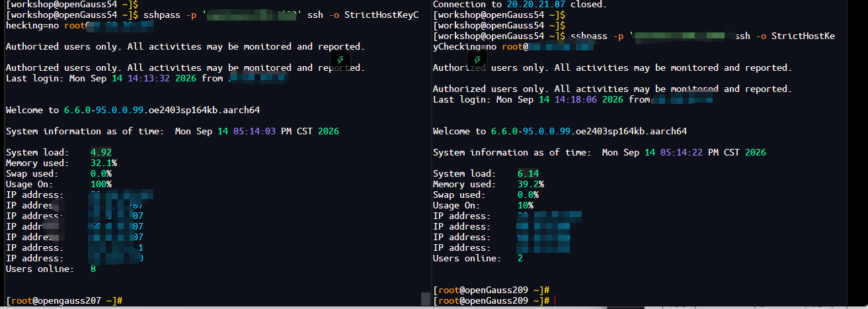Click the Memory used value 32.1%

[x=103, y=163]
